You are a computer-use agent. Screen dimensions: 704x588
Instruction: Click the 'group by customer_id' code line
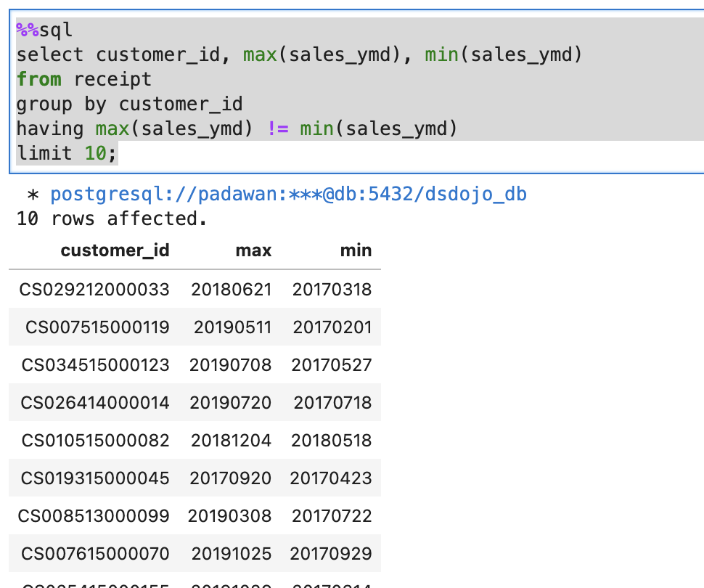(129, 105)
